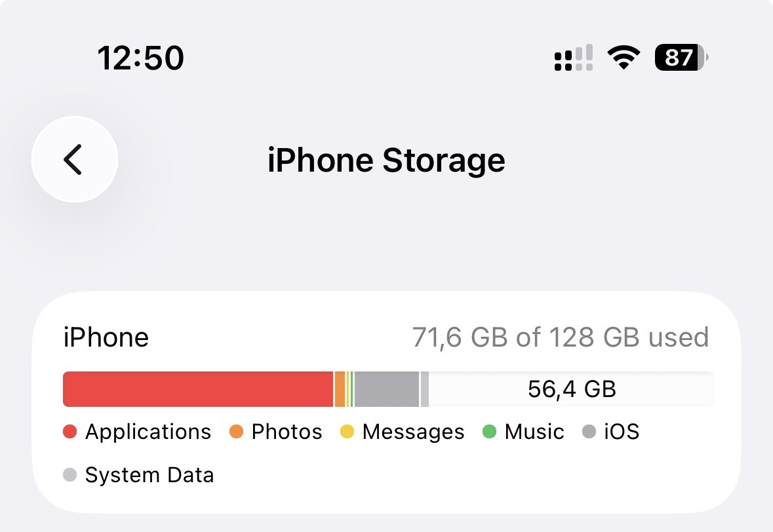Tap the cellular signal strength icon
The width and height of the screenshot is (773, 532).
coord(574,58)
